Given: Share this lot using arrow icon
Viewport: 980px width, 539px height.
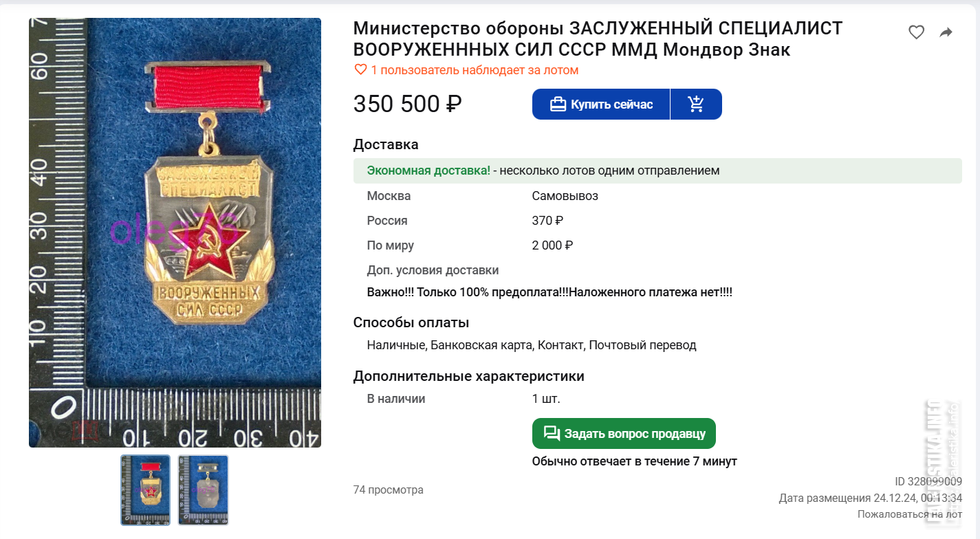Looking at the screenshot, I should tap(946, 32).
